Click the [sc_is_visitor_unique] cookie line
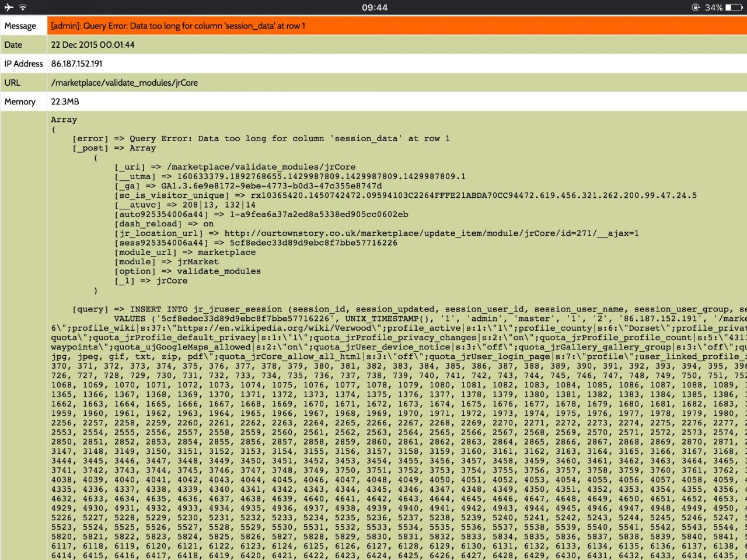747x560 pixels. (x=405, y=195)
